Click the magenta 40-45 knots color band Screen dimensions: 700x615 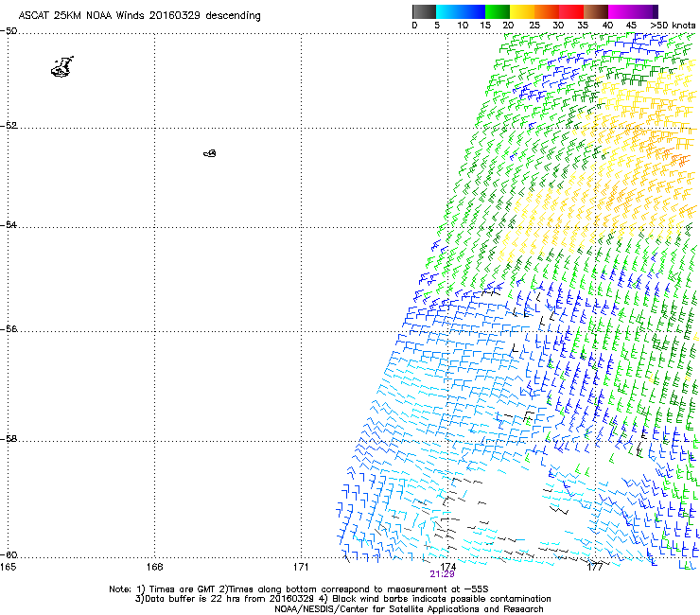(x=621, y=11)
